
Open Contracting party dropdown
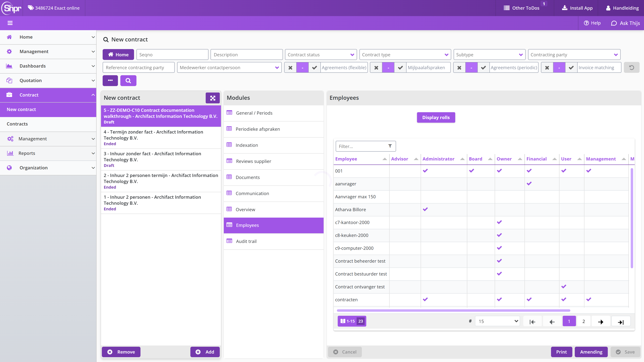(x=574, y=55)
